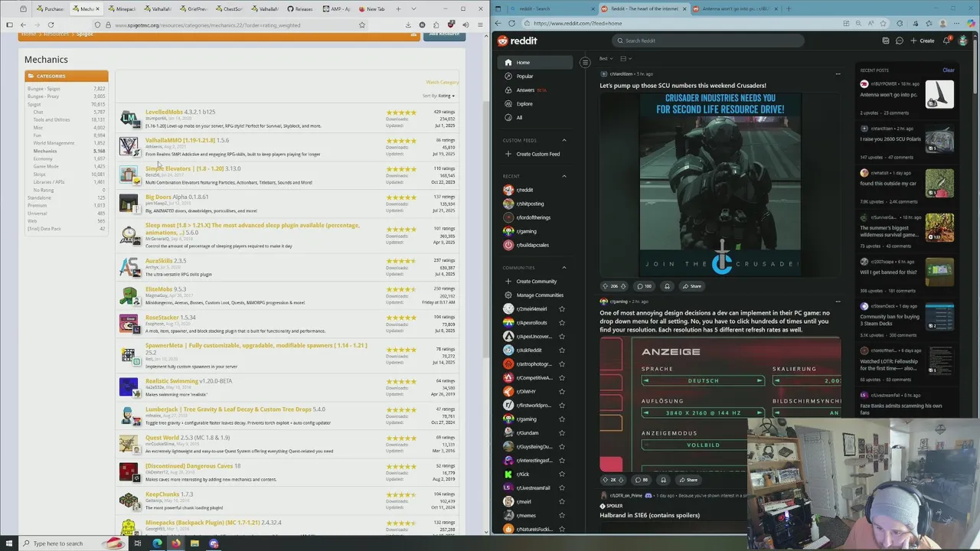Open comments on the Crusaders post
This screenshot has height=551, width=980.
[x=644, y=286]
